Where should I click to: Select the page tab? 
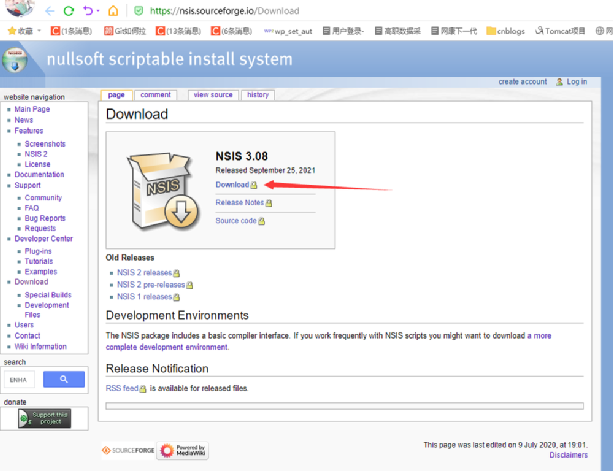(x=116, y=95)
